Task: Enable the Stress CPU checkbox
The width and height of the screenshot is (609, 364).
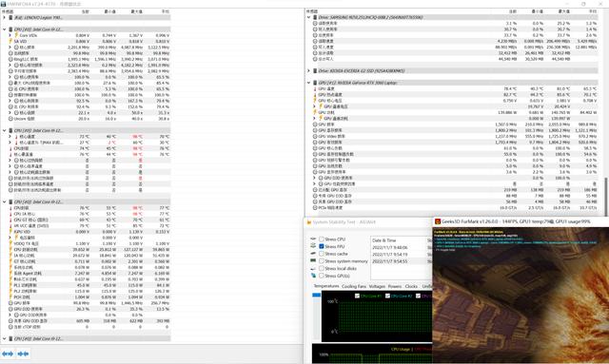Action: click(x=322, y=239)
